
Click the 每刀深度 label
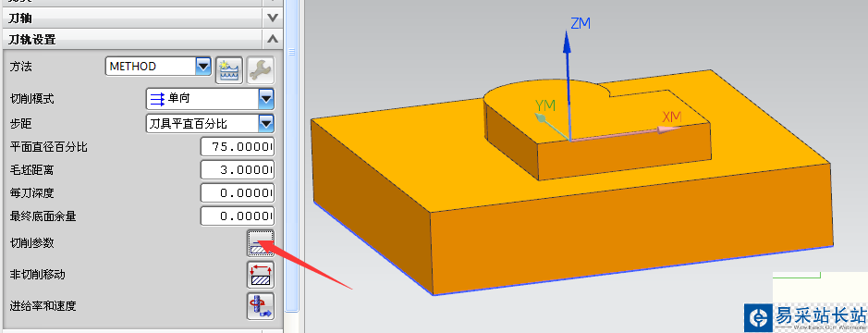[32, 194]
